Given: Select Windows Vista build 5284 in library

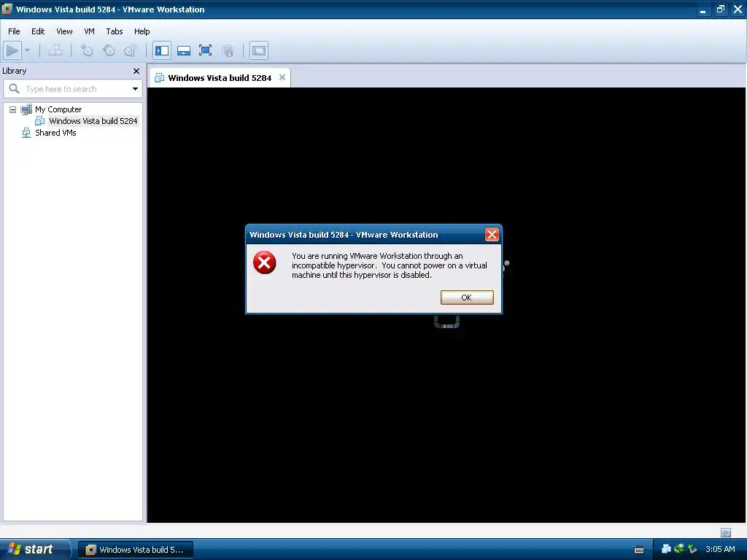Looking at the screenshot, I should (93, 121).
